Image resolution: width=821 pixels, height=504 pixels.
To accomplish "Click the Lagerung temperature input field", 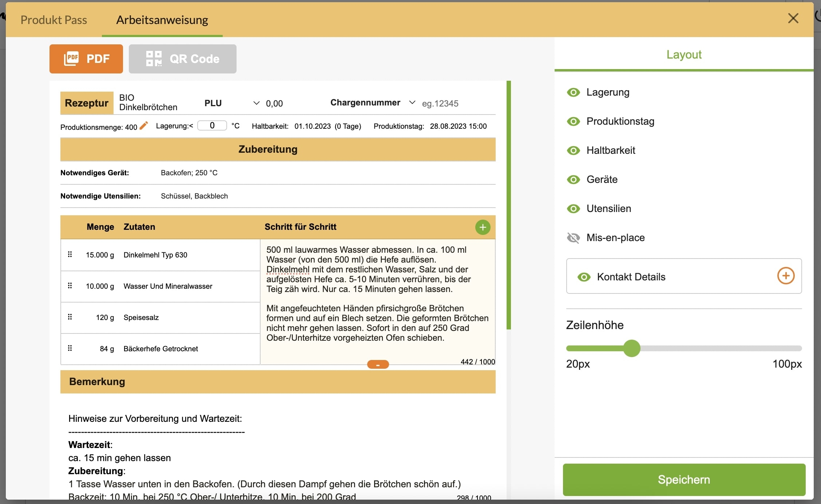I will pyautogui.click(x=212, y=125).
